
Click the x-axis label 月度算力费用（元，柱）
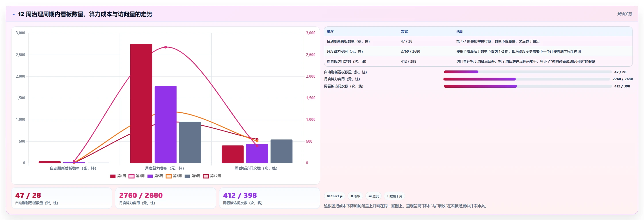click(x=164, y=169)
